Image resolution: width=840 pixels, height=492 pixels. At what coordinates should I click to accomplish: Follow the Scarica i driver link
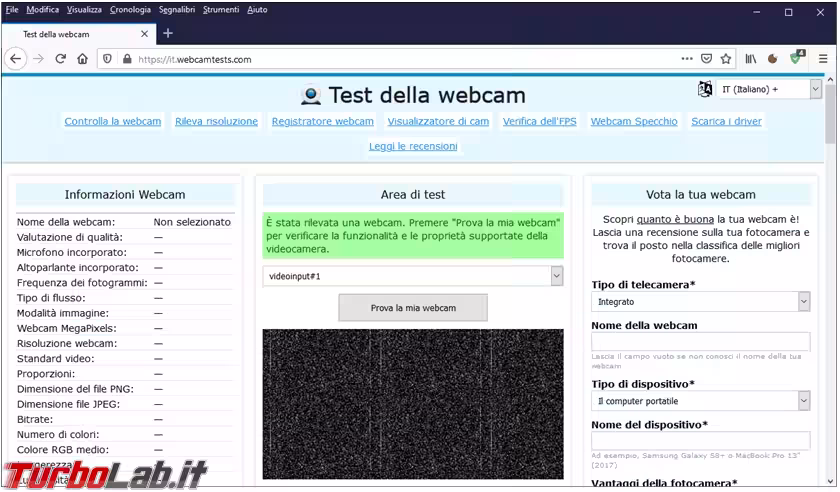726,122
